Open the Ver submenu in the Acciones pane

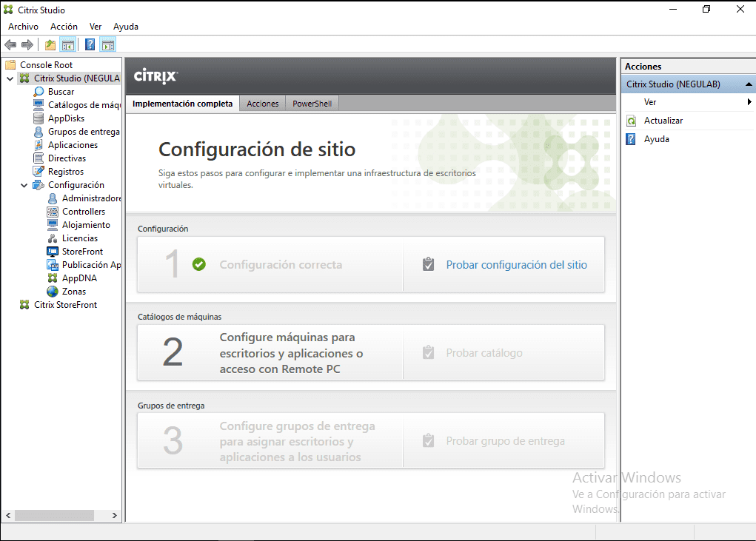(650, 102)
